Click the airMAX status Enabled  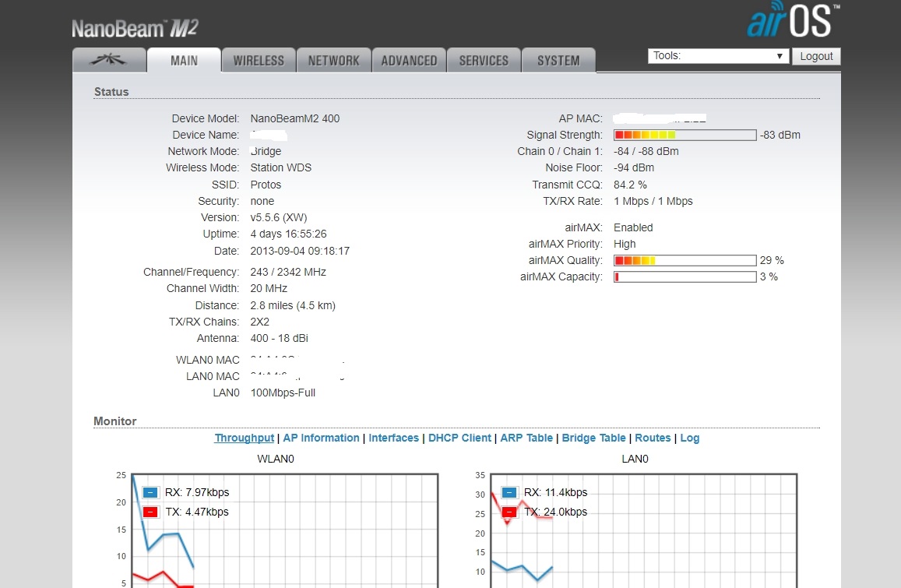(633, 227)
